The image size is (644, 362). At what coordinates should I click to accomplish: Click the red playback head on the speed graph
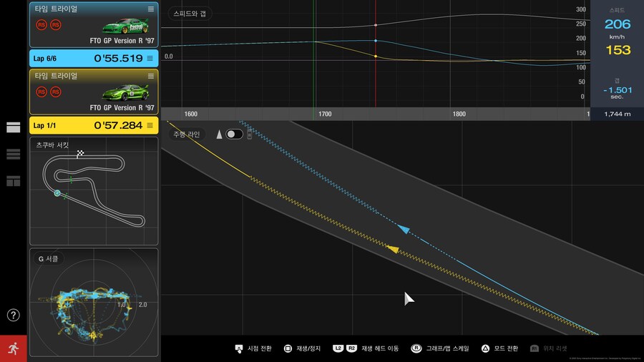tap(376, 54)
